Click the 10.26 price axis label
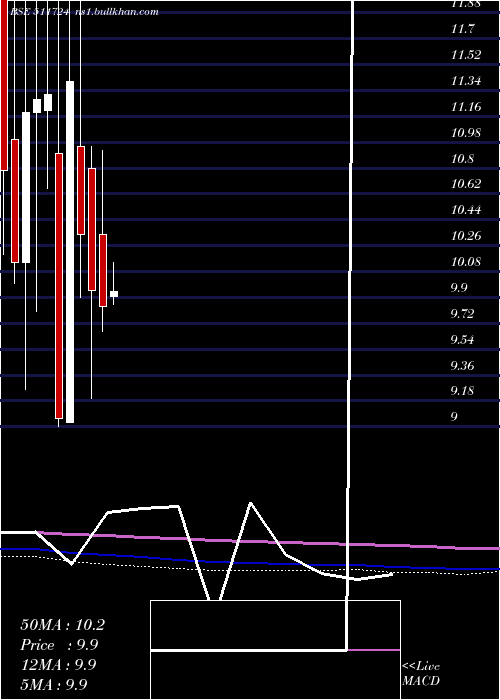Image resolution: width=500 pixels, height=700 pixels. point(466,236)
